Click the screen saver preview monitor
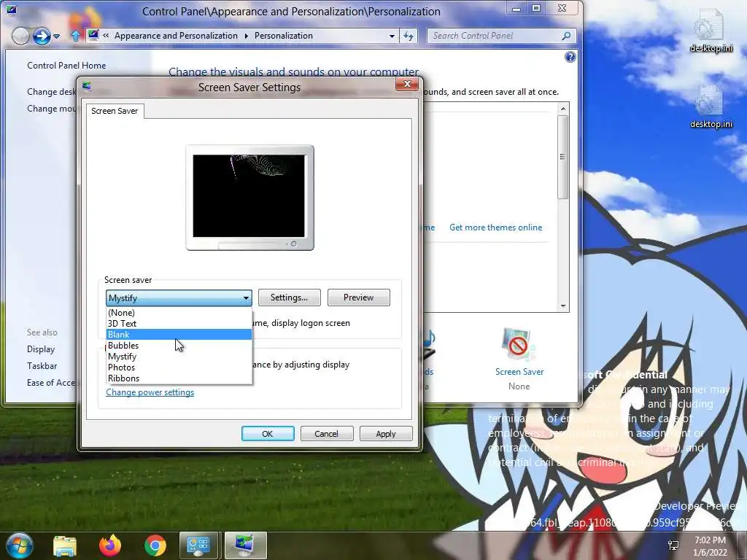This screenshot has width=747, height=560. [x=249, y=197]
